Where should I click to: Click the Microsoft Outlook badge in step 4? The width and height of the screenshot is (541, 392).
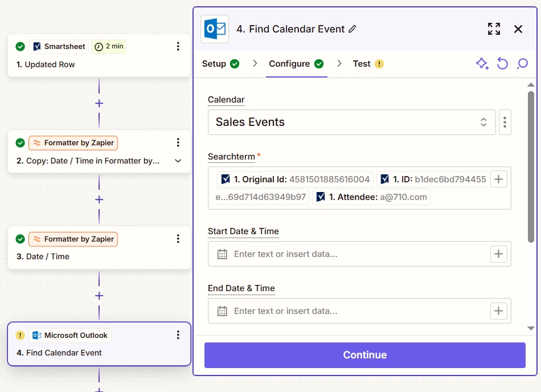pyautogui.click(x=70, y=336)
